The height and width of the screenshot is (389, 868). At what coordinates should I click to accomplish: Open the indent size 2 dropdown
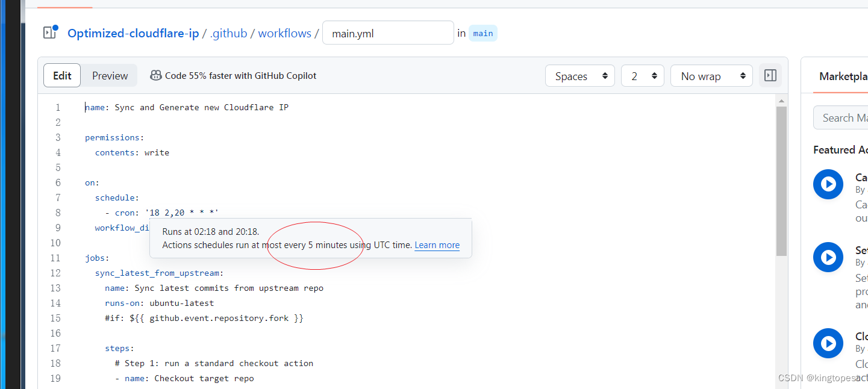pos(643,76)
